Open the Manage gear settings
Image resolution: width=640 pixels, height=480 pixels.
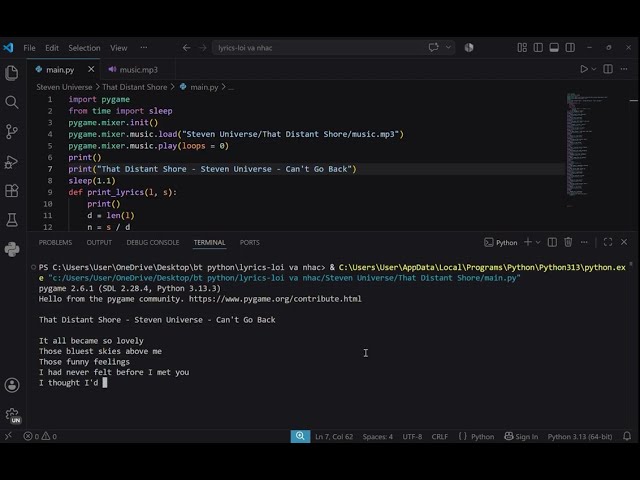tap(12, 415)
